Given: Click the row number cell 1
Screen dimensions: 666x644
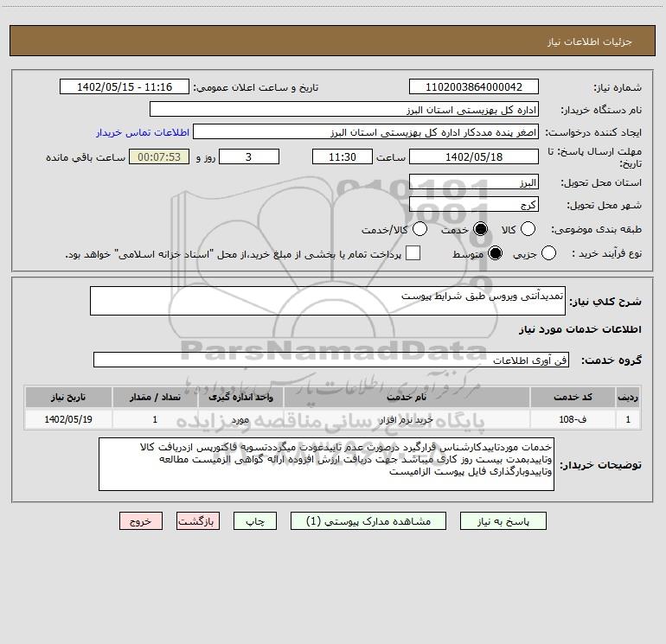Looking at the screenshot, I should [628, 419].
